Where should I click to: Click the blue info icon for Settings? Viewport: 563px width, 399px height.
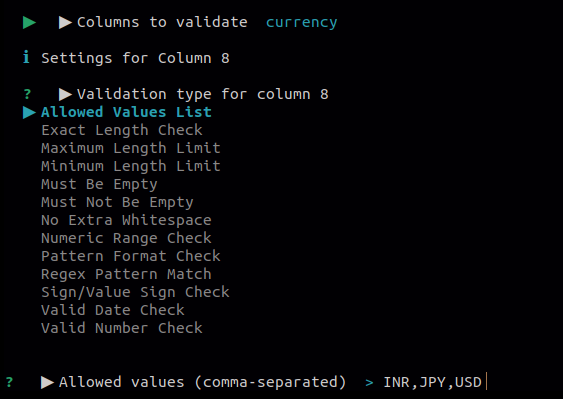click(26, 57)
